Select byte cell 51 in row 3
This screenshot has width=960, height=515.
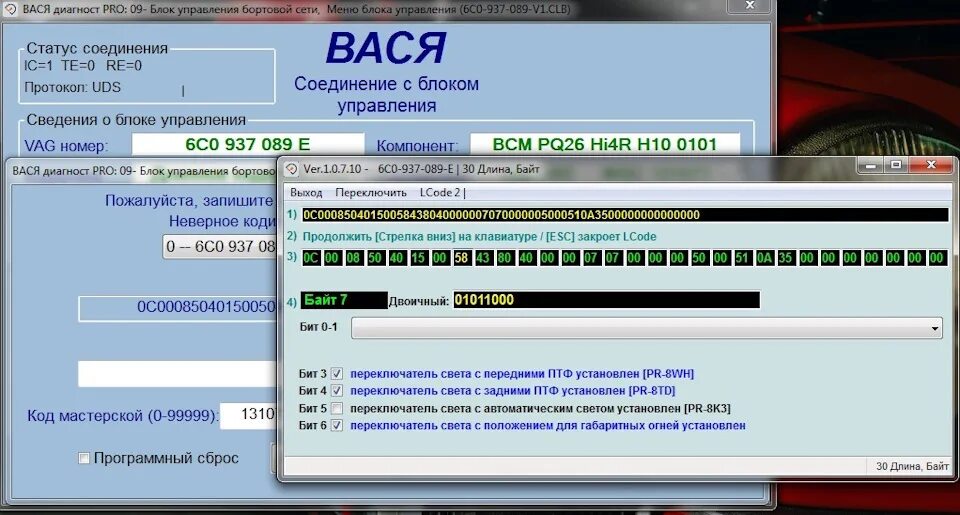click(x=742, y=258)
